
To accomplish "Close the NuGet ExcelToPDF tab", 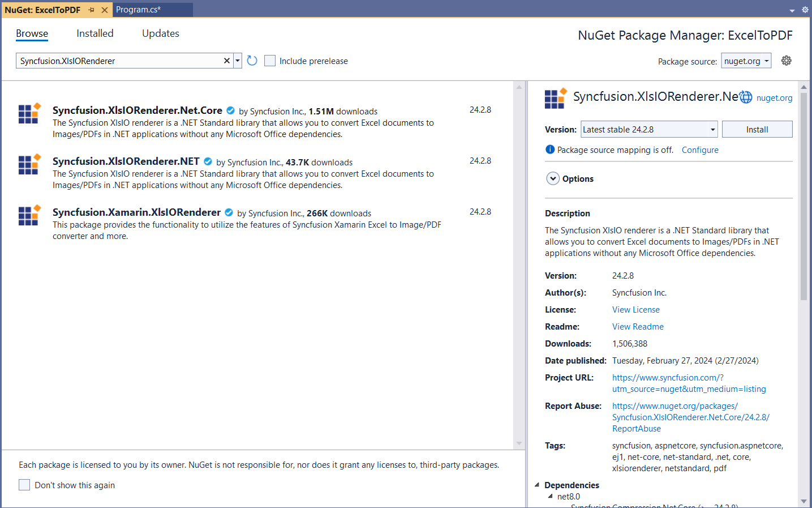I will 105,10.
